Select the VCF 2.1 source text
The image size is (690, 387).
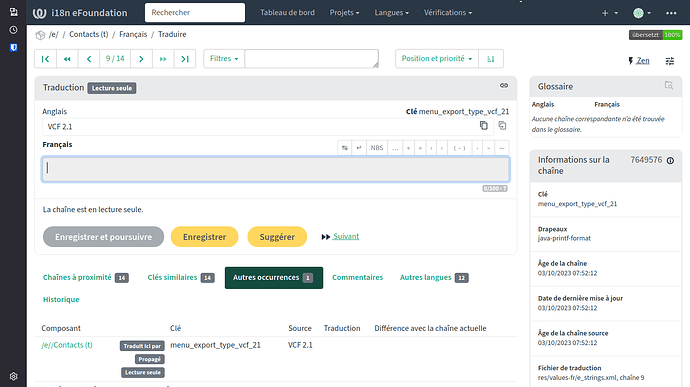(x=60, y=127)
